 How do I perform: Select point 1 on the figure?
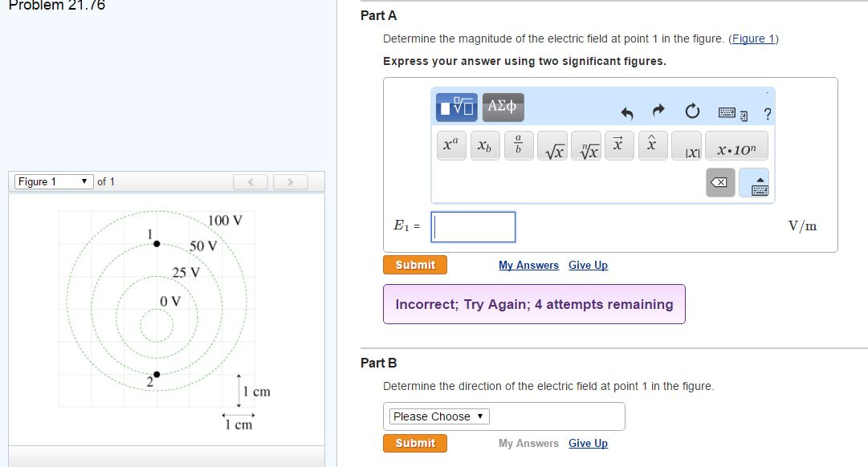(157, 243)
